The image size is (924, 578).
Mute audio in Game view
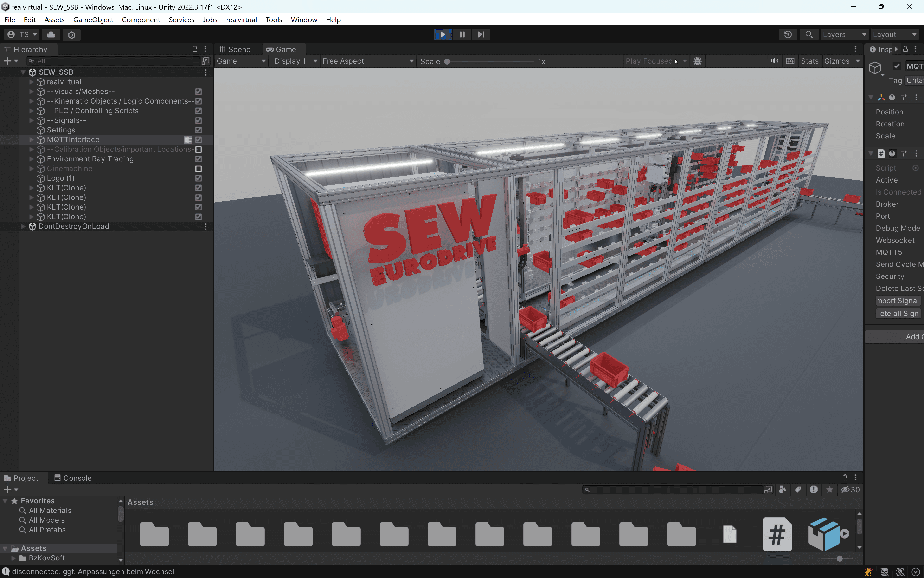(774, 61)
